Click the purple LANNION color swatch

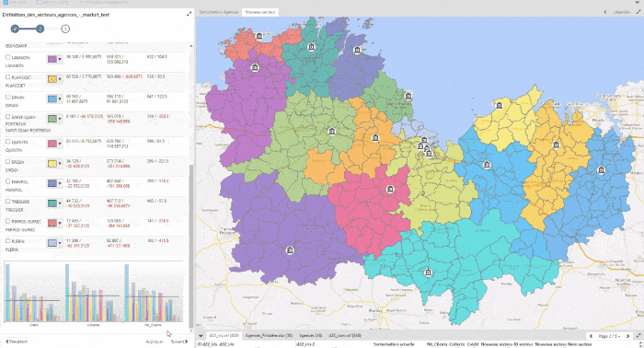pos(52,60)
